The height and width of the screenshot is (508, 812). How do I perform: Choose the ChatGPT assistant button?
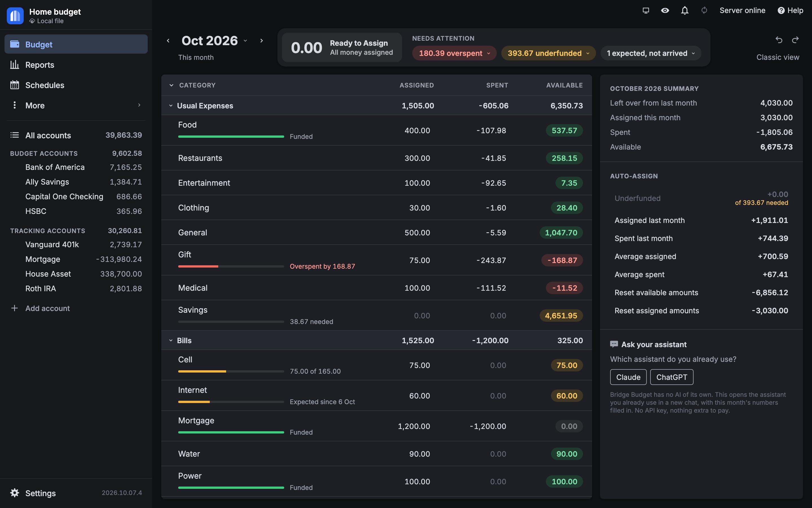coord(671,377)
